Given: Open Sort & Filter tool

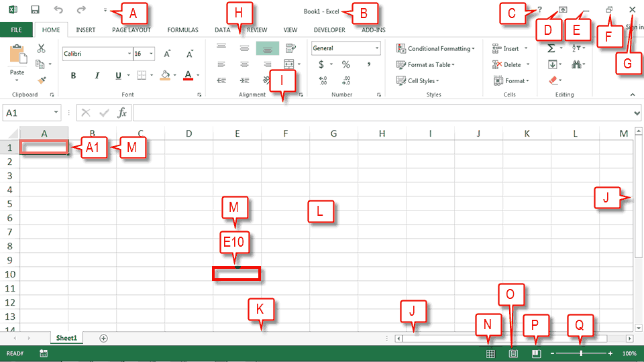Looking at the screenshot, I should click(577, 48).
